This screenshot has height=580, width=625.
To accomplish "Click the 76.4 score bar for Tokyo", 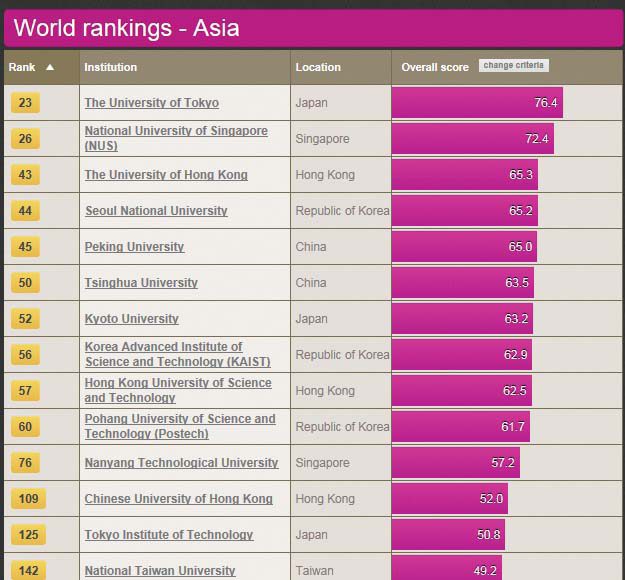I will 477,102.
